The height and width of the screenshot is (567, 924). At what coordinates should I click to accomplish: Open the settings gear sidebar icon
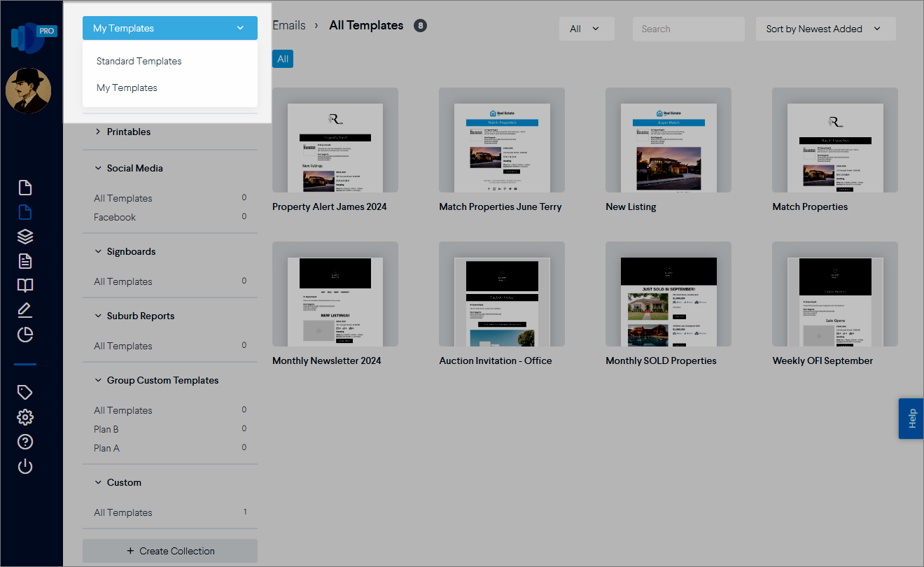click(25, 417)
